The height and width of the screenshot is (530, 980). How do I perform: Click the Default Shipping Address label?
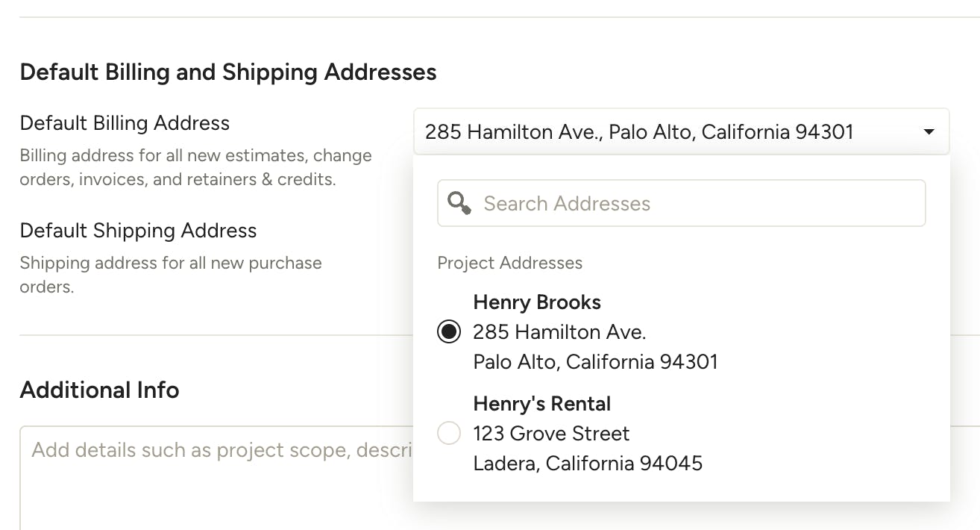click(138, 231)
